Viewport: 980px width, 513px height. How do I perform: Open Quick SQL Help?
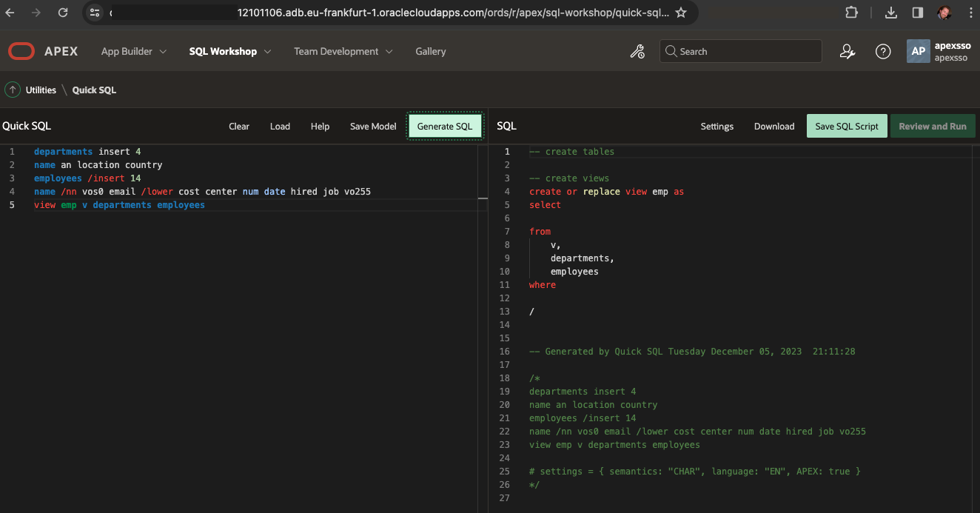[320, 126]
